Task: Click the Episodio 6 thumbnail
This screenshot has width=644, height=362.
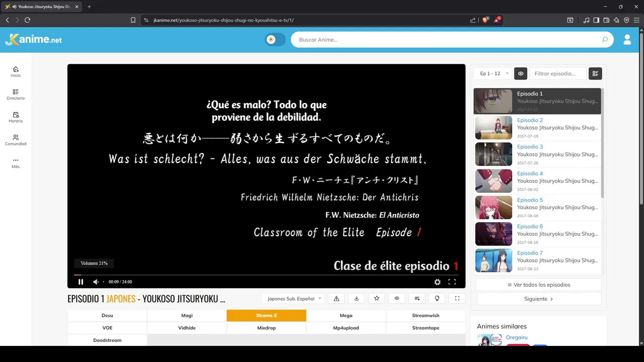Action: click(x=494, y=234)
